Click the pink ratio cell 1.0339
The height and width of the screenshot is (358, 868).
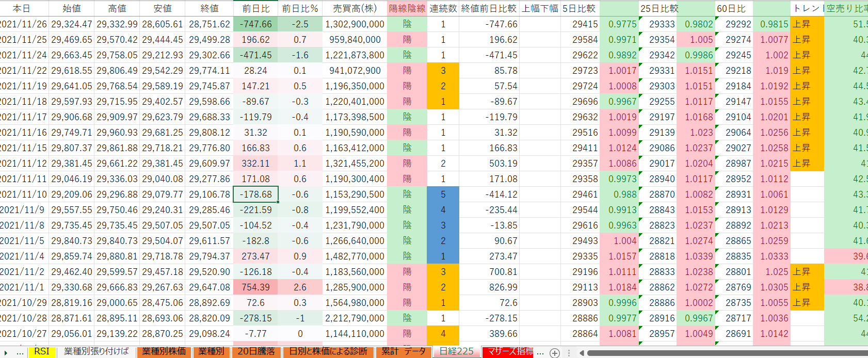(696, 256)
